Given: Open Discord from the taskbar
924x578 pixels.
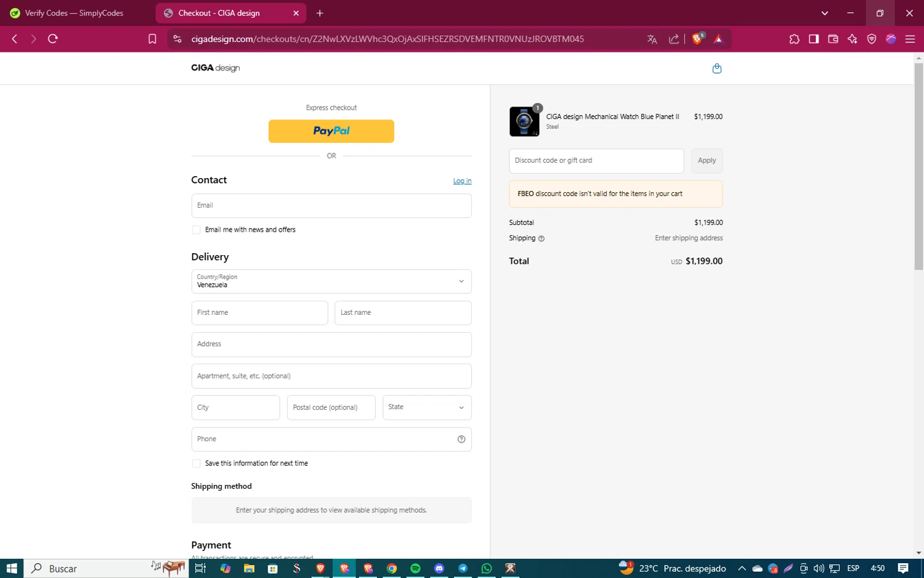Looking at the screenshot, I should (x=439, y=568).
